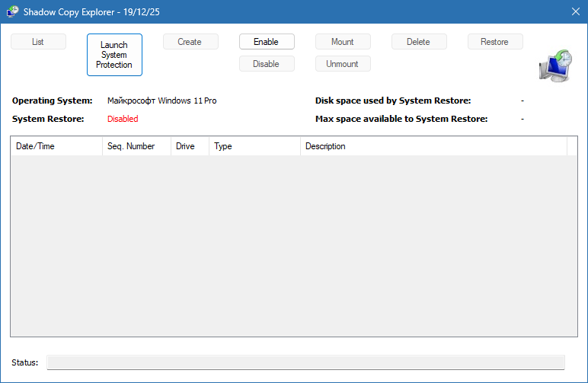Viewport: 588px width, 383px height.
Task: Click the Type column header
Action: click(254, 146)
